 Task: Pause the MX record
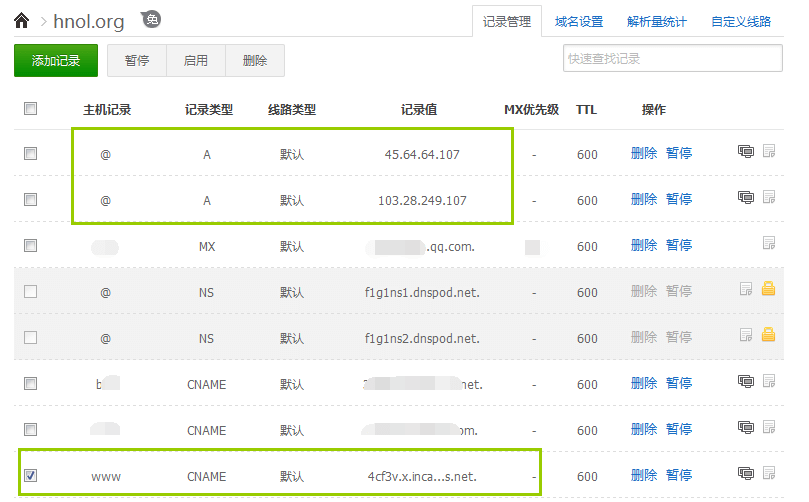click(x=678, y=245)
